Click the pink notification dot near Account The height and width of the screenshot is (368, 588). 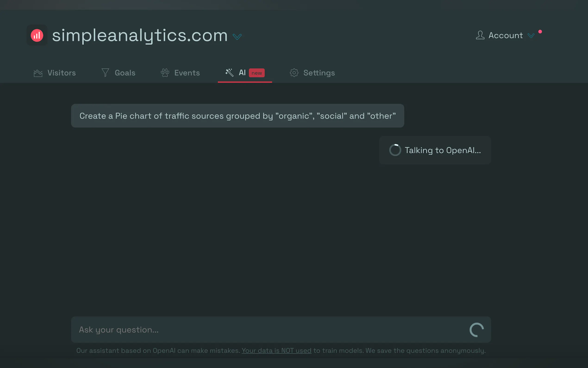540,32
